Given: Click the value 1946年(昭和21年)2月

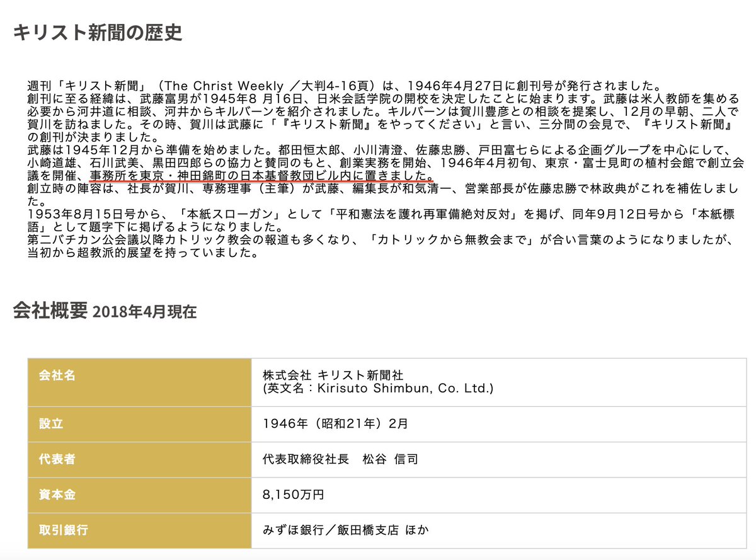Looking at the screenshot, I should pos(335,424).
